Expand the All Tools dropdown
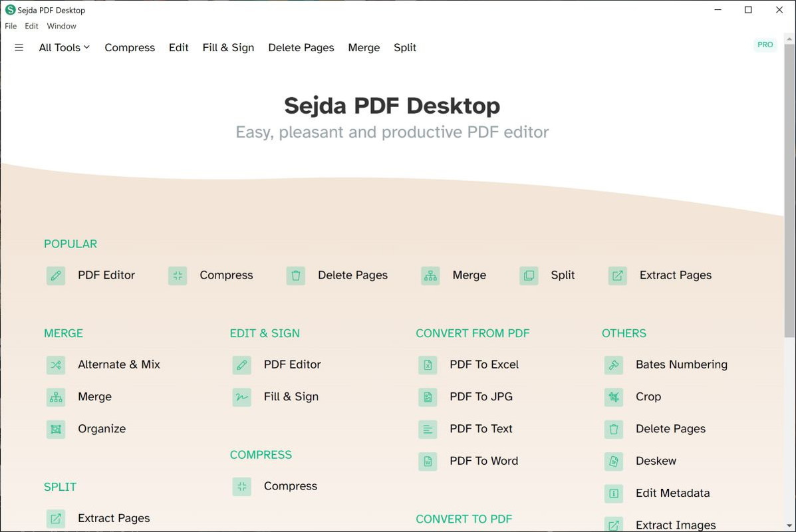796x532 pixels. pyautogui.click(x=64, y=48)
